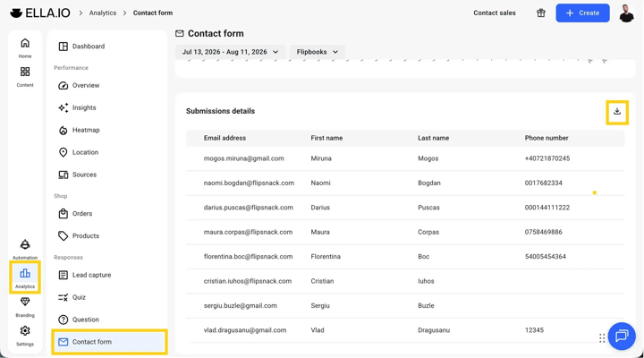
Task: Click Phone number column header
Action: (547, 138)
